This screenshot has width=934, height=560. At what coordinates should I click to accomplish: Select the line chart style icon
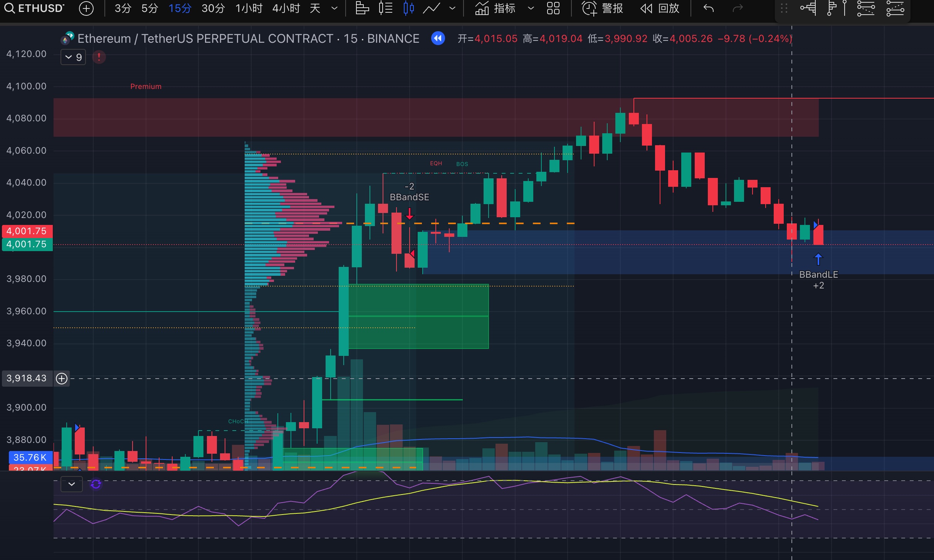[432, 8]
